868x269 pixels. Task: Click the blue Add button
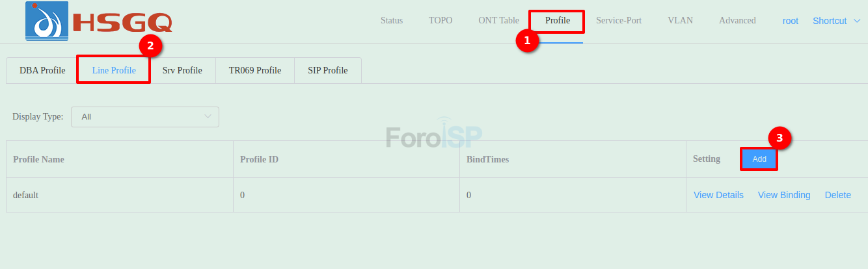pos(759,159)
